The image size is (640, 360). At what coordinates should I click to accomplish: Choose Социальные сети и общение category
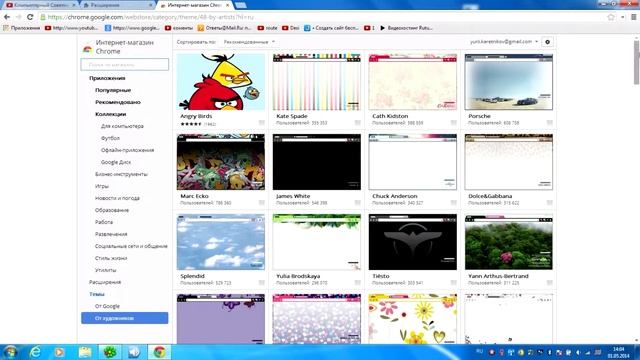pyautogui.click(x=131, y=246)
